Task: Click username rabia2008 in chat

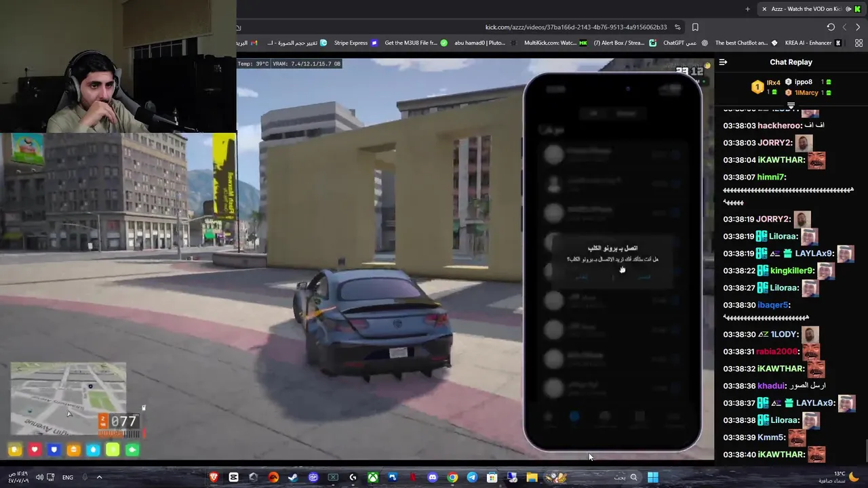Action: 778,351
